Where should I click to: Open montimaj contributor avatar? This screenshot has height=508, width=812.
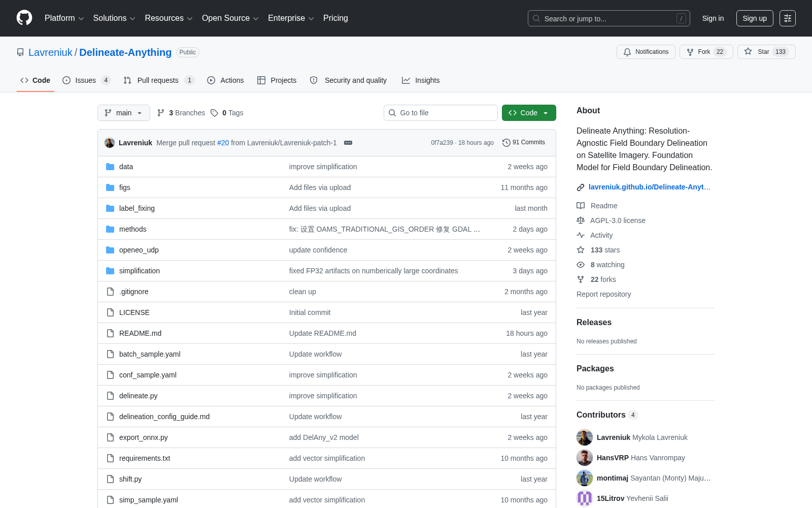tap(585, 478)
